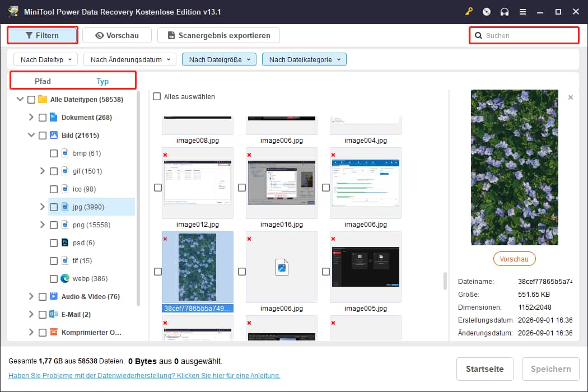Click the yellow folder icon of Alle Dateitypen

point(43,100)
